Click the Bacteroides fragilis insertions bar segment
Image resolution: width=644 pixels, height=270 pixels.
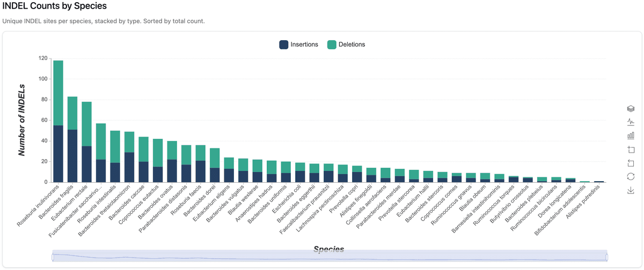click(72, 156)
